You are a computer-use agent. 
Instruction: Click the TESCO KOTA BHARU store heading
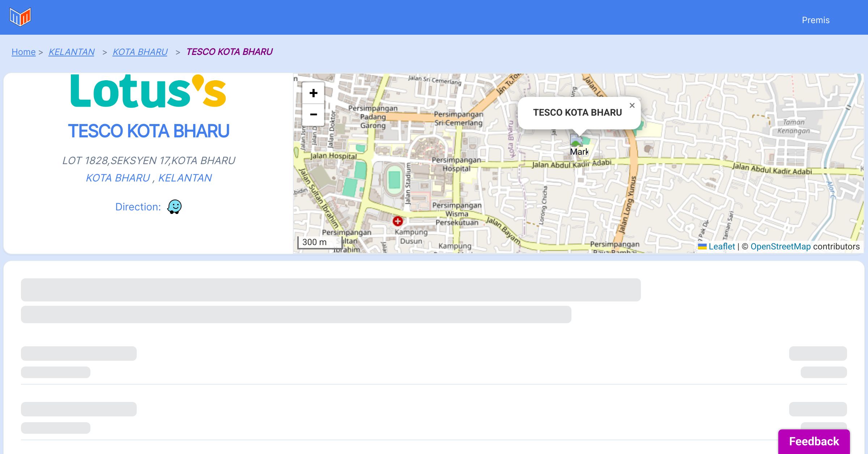click(149, 131)
